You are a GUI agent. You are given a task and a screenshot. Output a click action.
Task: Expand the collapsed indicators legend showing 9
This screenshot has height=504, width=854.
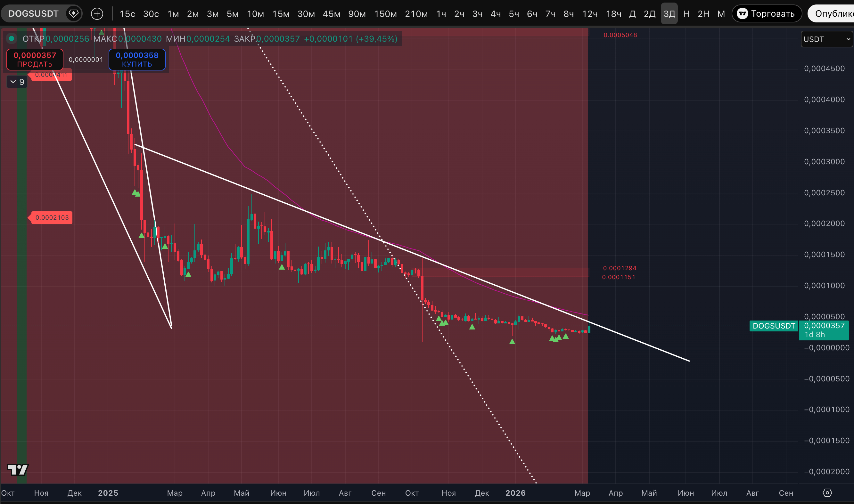(17, 82)
